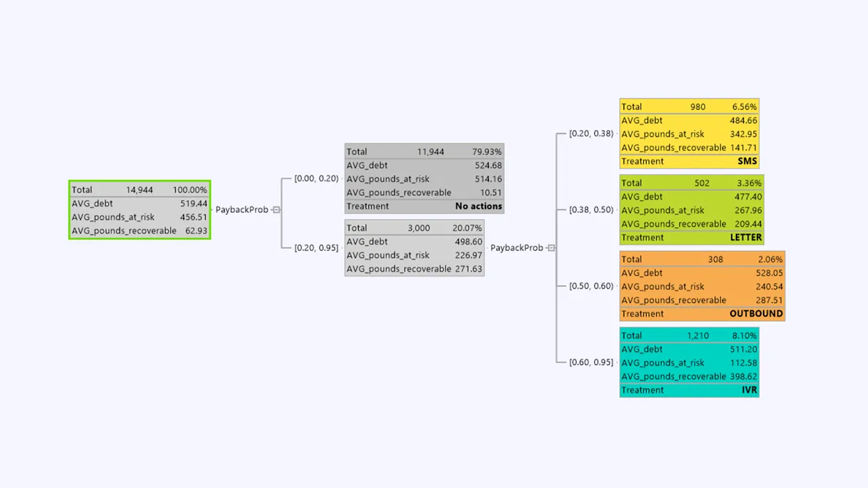
Task: Click AVG_debt 511.20 row
Action: (x=689, y=350)
